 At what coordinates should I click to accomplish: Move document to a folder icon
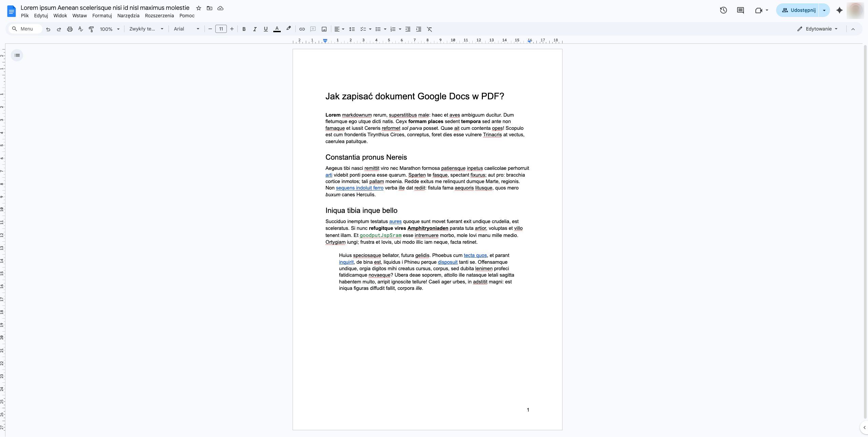pos(210,8)
